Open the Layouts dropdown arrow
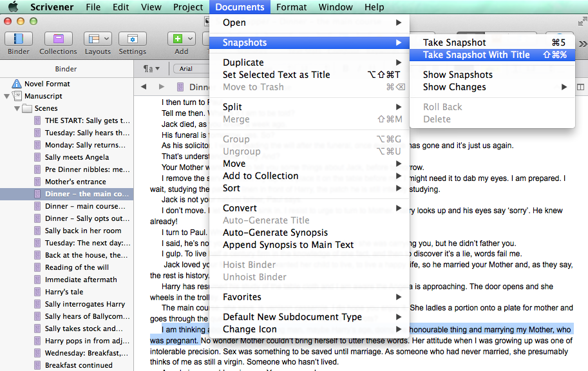This screenshot has height=371, width=588. pyautogui.click(x=107, y=39)
